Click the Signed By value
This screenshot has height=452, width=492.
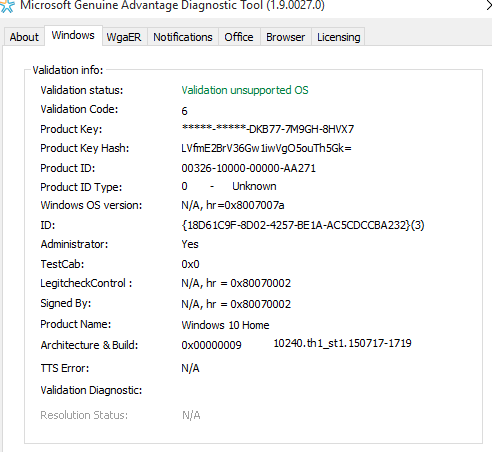[x=236, y=304]
